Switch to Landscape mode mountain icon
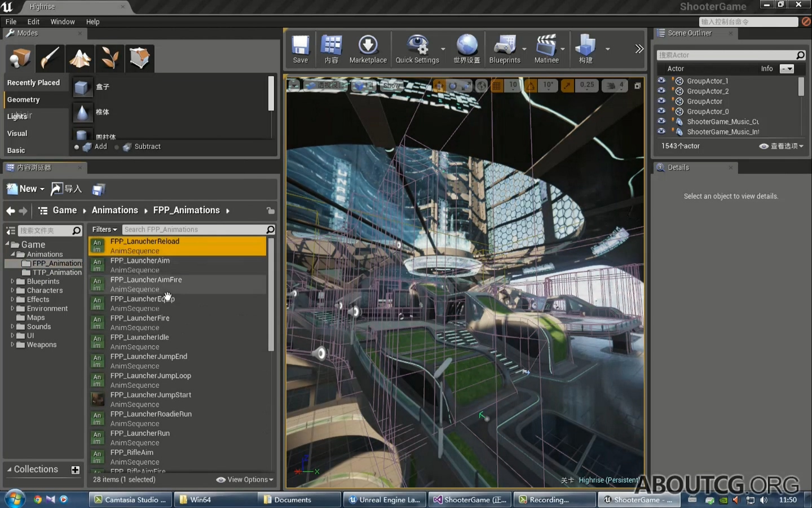Screen dimensions: 812x508 (x=80, y=58)
